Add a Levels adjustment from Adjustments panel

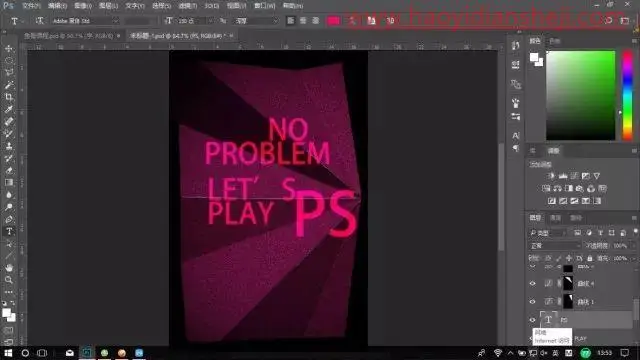(x=563, y=176)
